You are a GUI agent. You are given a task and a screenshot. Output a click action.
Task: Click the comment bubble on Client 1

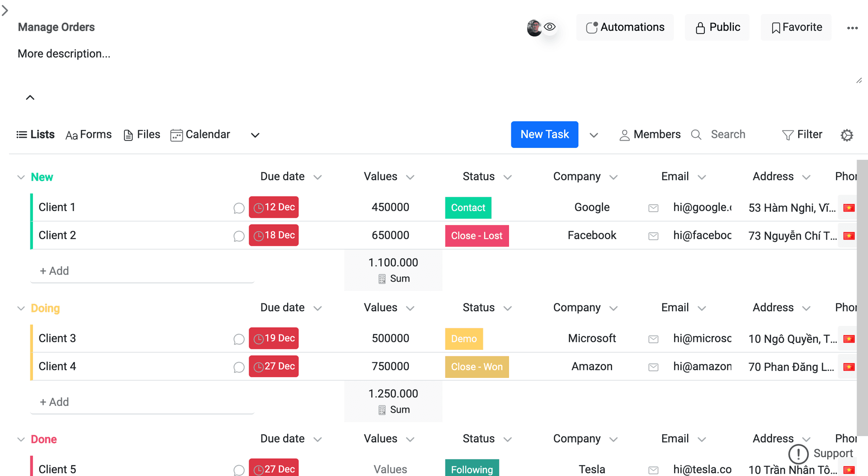click(x=239, y=208)
